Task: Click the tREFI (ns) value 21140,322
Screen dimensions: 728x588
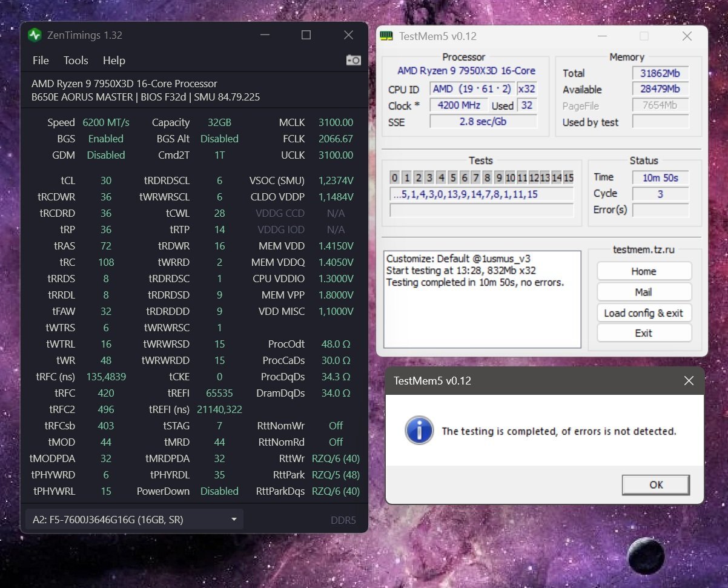Action: (219, 409)
